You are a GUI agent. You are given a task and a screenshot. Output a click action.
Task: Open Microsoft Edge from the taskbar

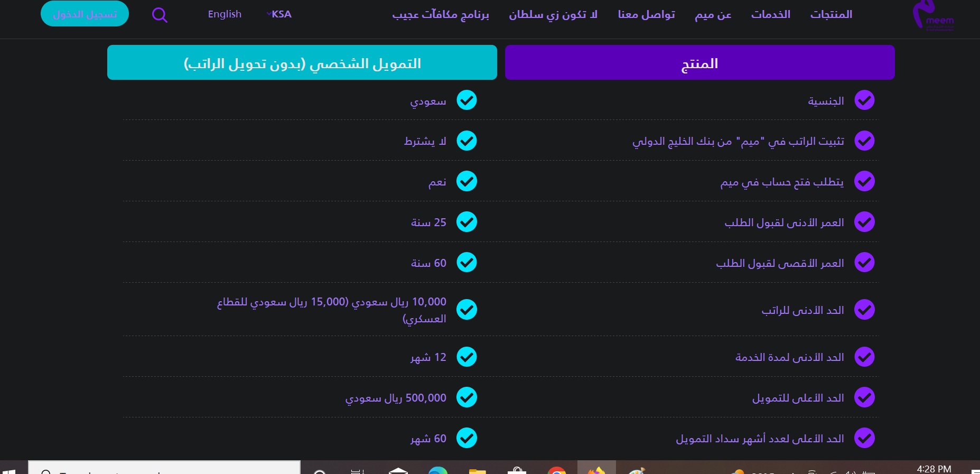[x=438, y=470]
